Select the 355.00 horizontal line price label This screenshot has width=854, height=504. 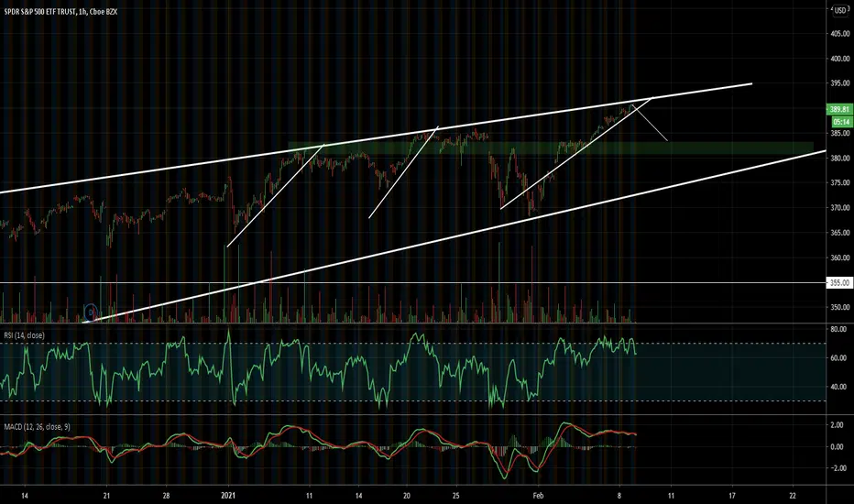pyautogui.click(x=839, y=283)
